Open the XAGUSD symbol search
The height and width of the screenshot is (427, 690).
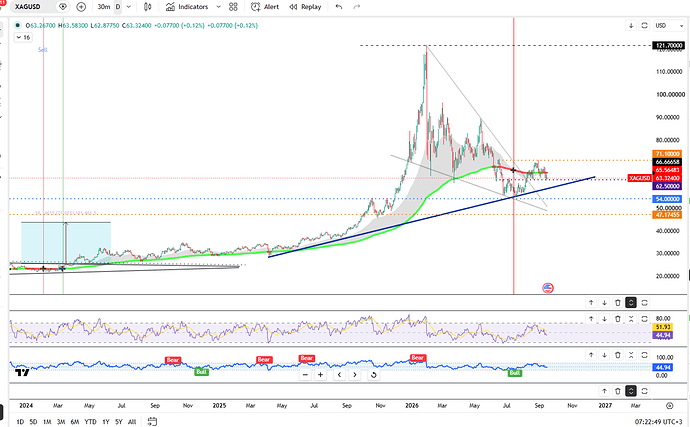tap(29, 7)
